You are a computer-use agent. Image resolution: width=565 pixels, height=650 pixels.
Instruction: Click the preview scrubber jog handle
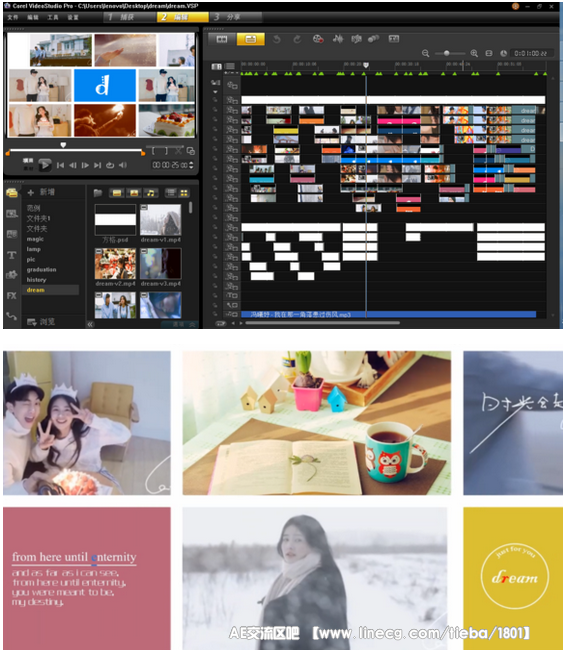pyautogui.click(x=63, y=145)
